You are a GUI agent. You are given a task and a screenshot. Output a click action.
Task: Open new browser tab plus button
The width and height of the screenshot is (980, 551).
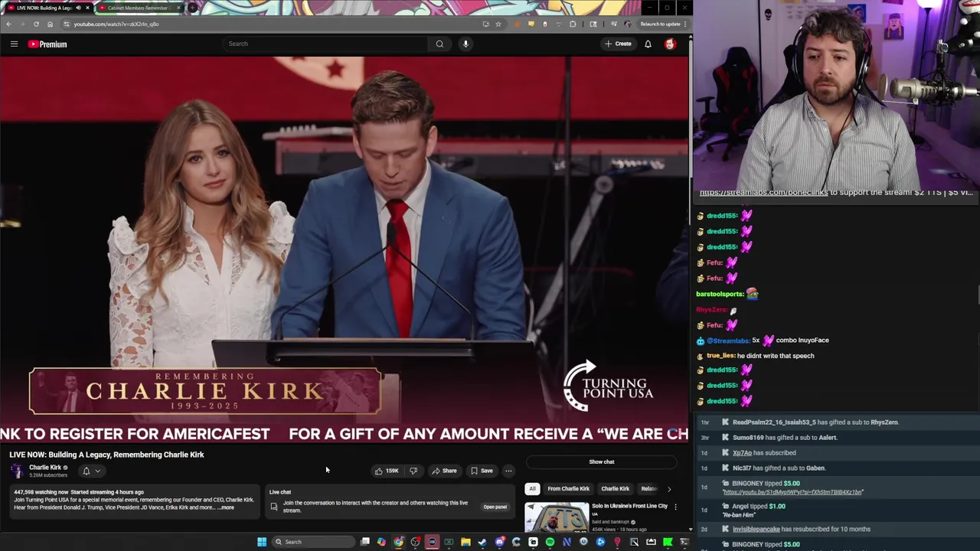point(193,8)
